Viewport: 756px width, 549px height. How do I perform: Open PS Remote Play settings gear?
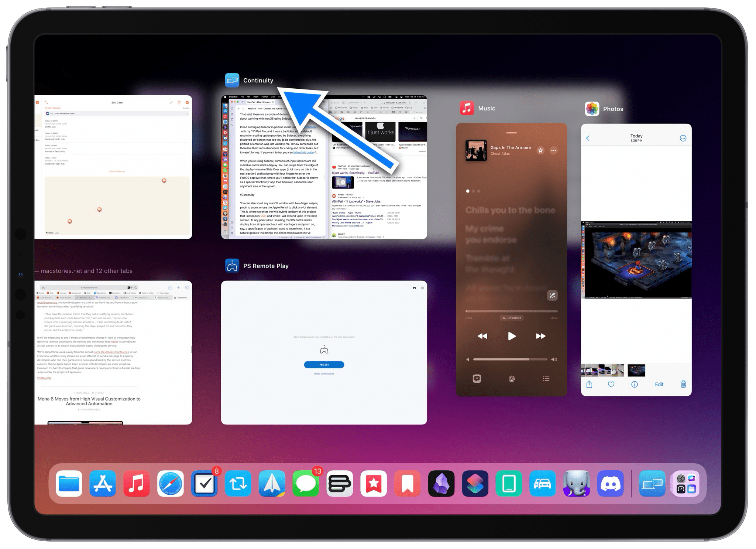coord(422,288)
